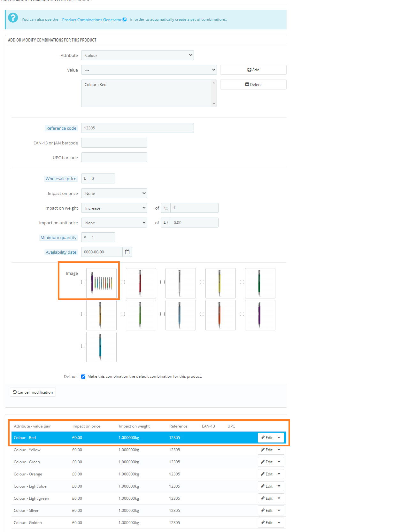This screenshot has height=532, width=408.
Task: Edit the Colour - Light green combination
Action: (x=266, y=498)
